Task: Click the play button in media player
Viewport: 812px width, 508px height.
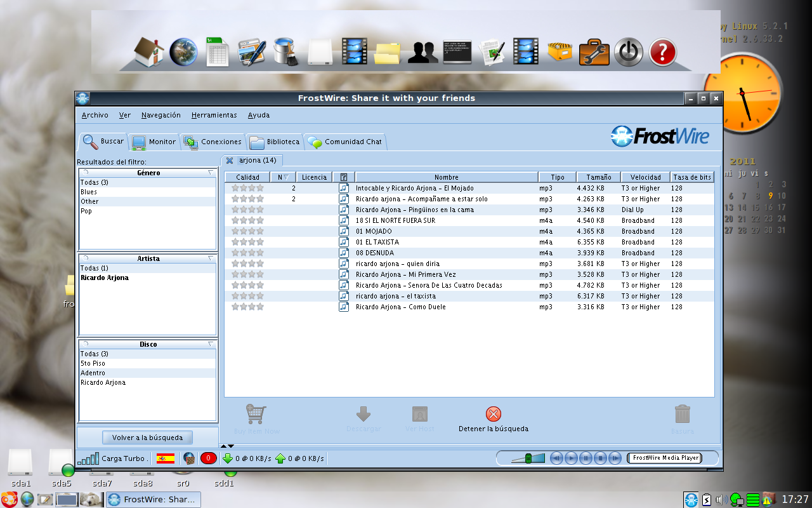Action: click(571, 458)
